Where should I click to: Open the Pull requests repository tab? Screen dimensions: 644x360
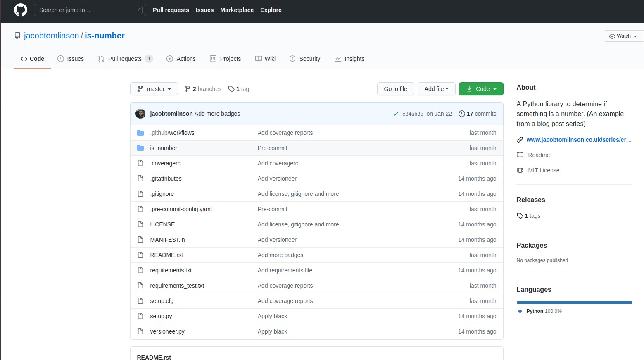(x=126, y=59)
